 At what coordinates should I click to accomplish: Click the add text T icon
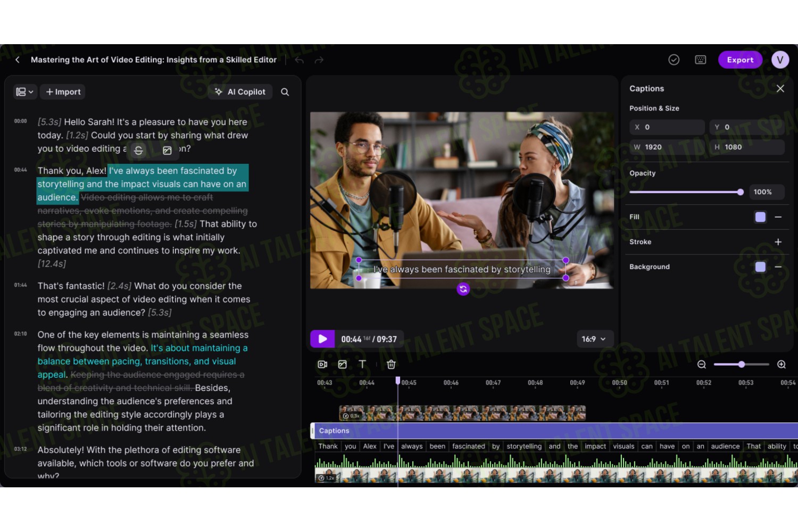click(362, 364)
